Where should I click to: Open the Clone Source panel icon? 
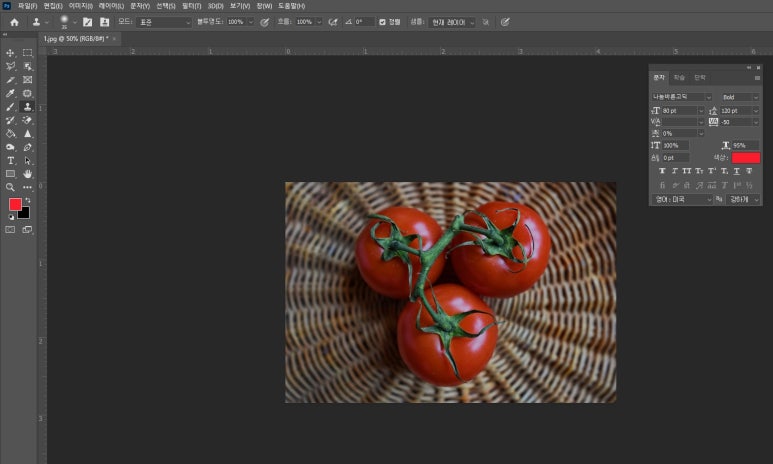(105, 22)
